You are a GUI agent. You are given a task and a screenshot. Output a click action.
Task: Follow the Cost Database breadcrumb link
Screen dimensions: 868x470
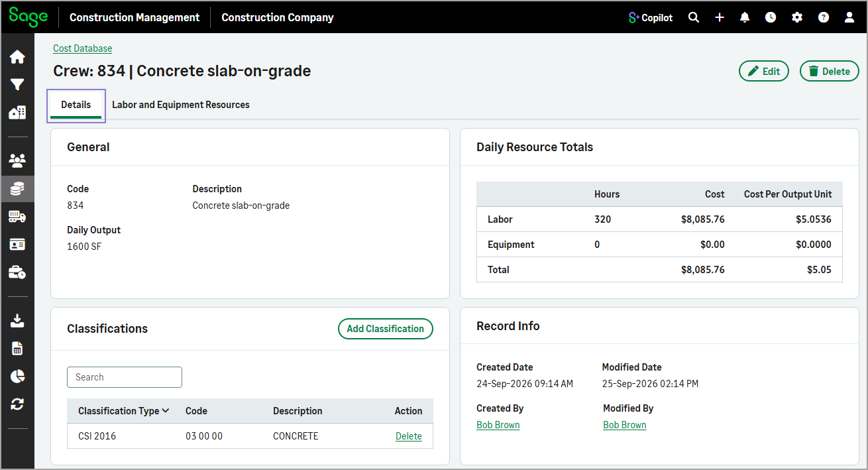point(83,48)
